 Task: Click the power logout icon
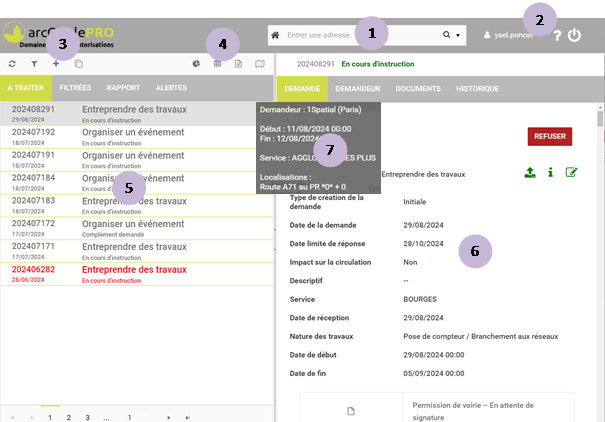click(574, 35)
